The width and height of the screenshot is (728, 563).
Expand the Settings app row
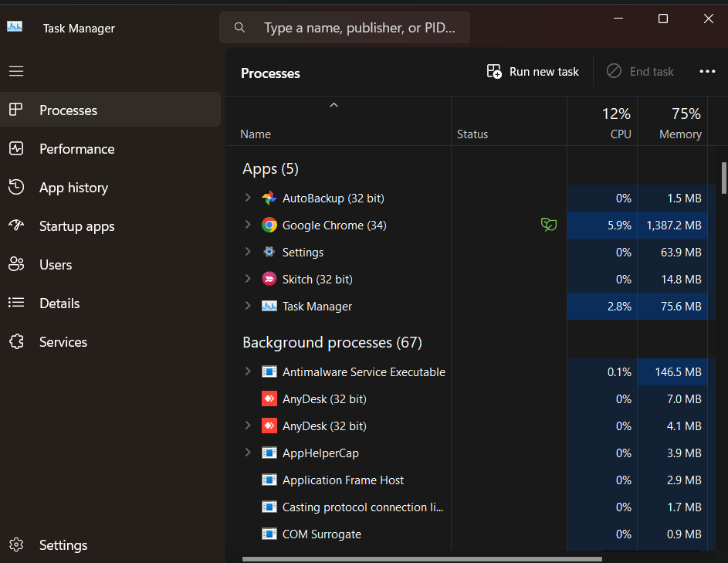(x=248, y=251)
